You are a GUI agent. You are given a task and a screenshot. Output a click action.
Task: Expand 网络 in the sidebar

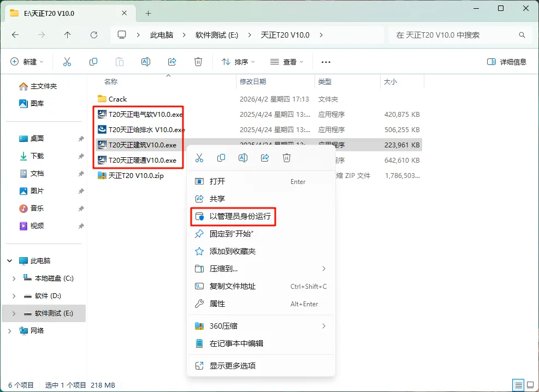pos(10,331)
